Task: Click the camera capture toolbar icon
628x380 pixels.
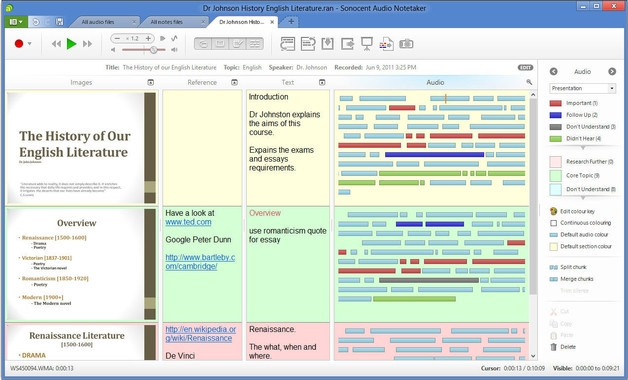Action: coord(406,44)
